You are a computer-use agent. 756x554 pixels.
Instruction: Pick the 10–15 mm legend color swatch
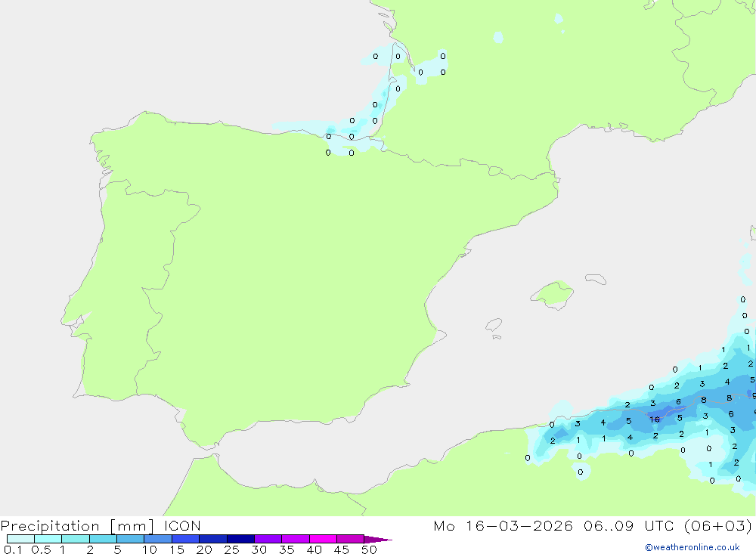point(158,539)
